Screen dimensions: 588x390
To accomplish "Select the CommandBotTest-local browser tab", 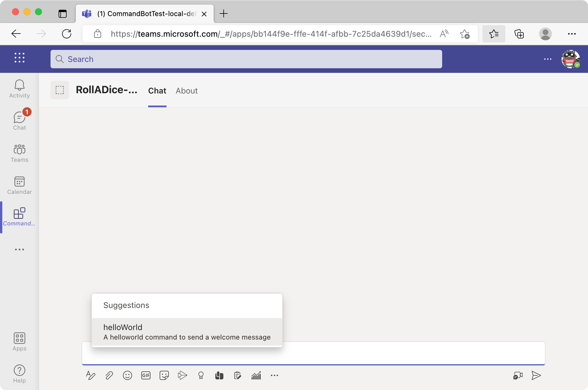I will [145, 14].
